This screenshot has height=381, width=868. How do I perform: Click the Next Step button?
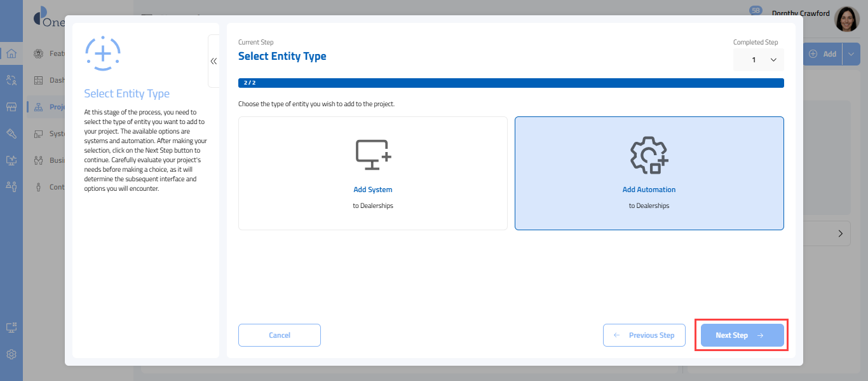pyautogui.click(x=742, y=335)
